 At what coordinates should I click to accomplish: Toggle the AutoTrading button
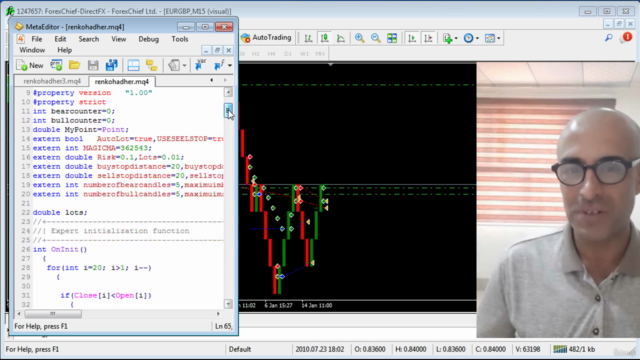[x=267, y=38]
